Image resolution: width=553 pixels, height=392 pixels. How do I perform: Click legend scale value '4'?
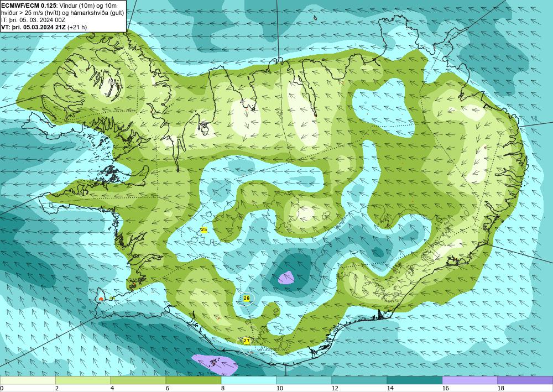112,389
